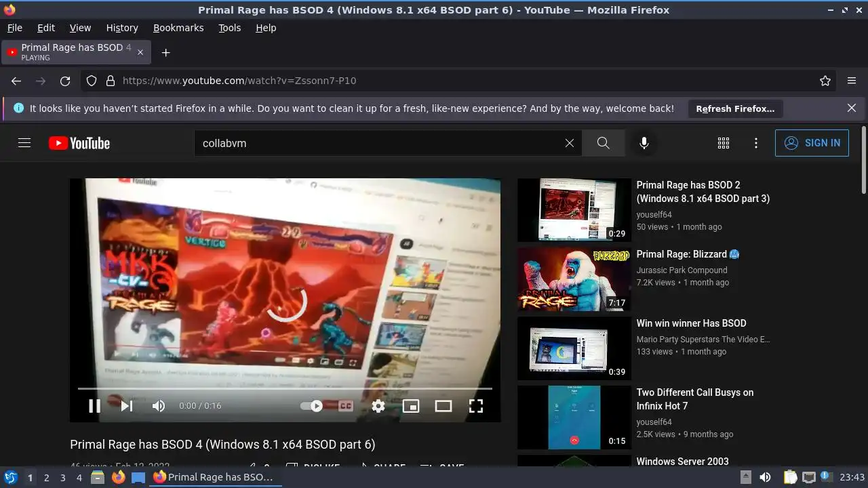This screenshot has width=868, height=488.
Task: Open YouTube settings three-dot menu
Action: pyautogui.click(x=756, y=143)
